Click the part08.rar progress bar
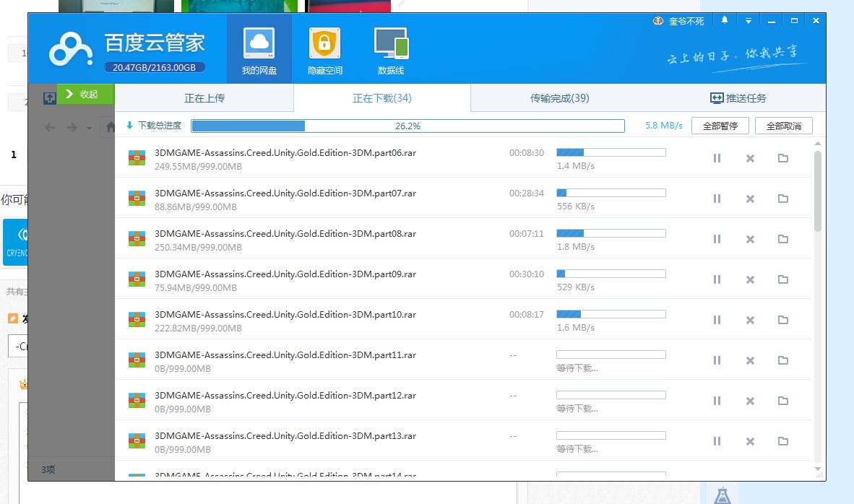This screenshot has height=504, width=854. coord(611,233)
